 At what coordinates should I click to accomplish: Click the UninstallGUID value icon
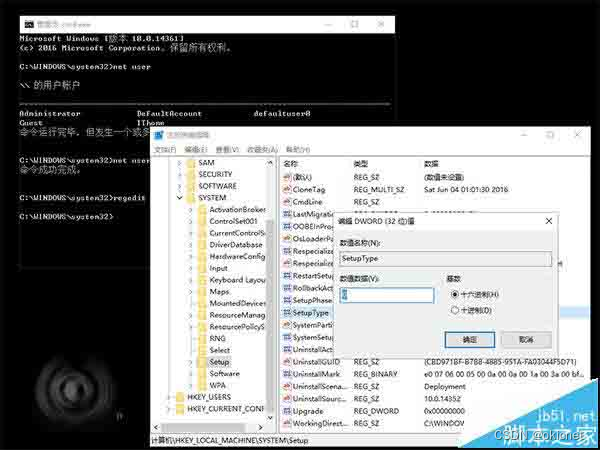(x=287, y=362)
